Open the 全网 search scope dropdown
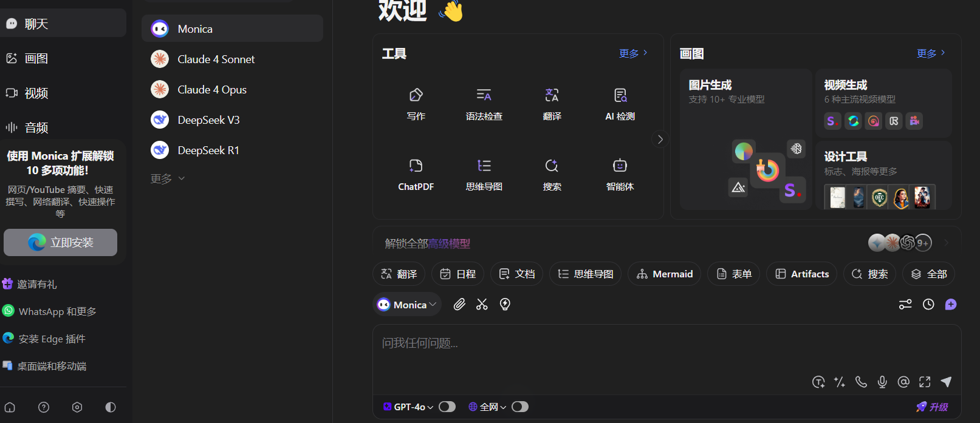Screen dimensions: 980x423 (x=487, y=407)
